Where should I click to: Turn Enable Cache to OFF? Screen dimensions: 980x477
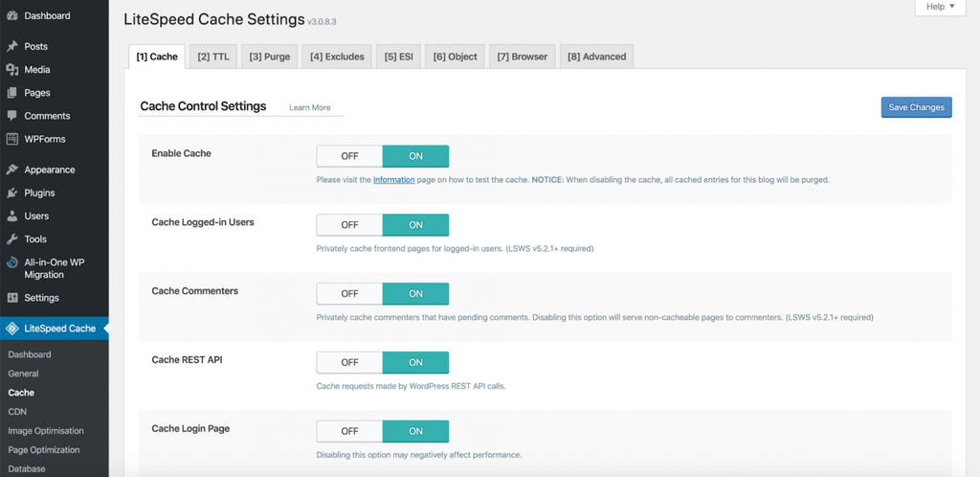pos(349,156)
